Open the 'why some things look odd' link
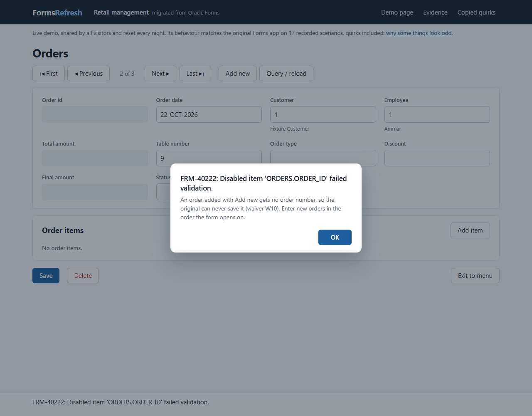532x416 pixels. coord(419,33)
